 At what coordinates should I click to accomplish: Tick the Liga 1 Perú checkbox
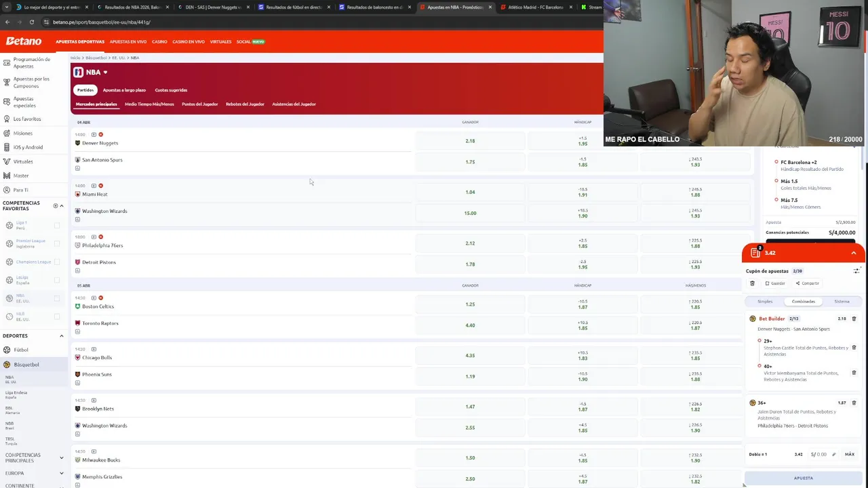coord(57,225)
